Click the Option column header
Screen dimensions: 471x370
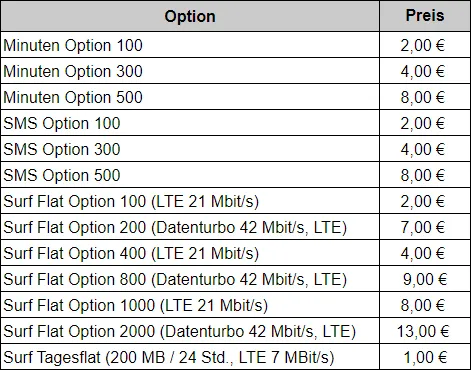tap(190, 16)
